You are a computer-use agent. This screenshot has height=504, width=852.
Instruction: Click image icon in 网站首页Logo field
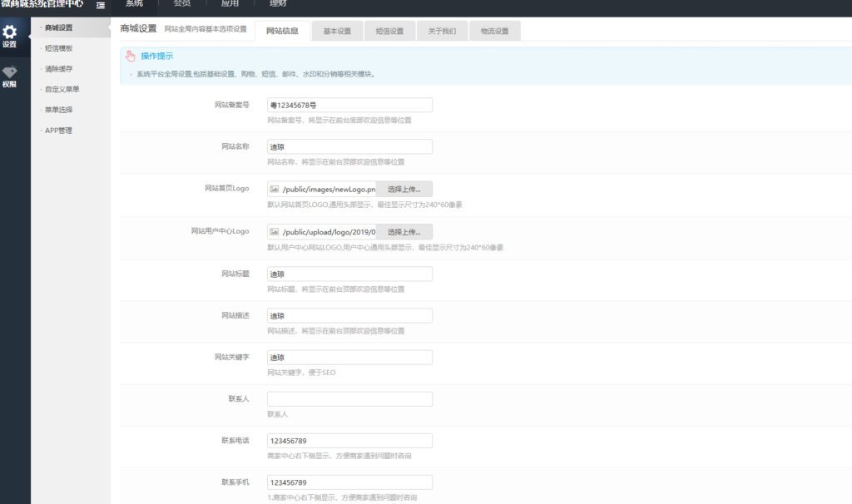[x=274, y=189]
